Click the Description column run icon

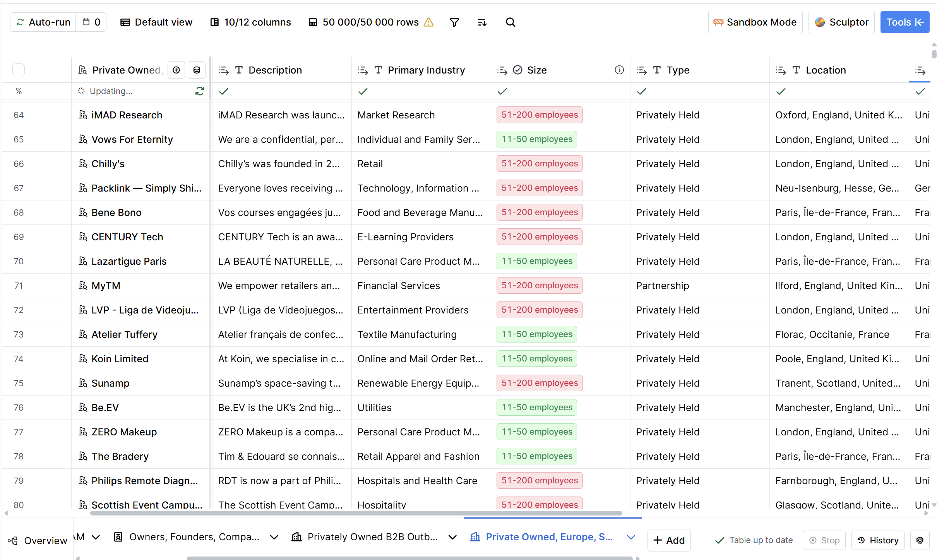pos(223,70)
